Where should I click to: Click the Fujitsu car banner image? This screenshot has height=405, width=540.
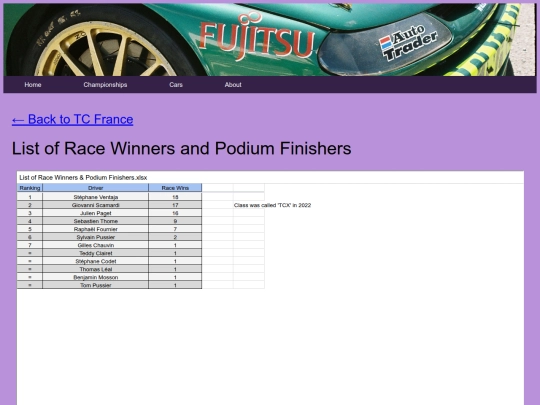[270, 39]
